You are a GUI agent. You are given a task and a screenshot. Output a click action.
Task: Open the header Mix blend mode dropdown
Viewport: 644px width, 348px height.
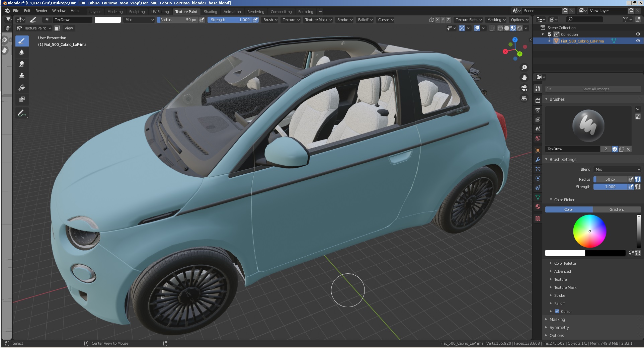point(139,20)
